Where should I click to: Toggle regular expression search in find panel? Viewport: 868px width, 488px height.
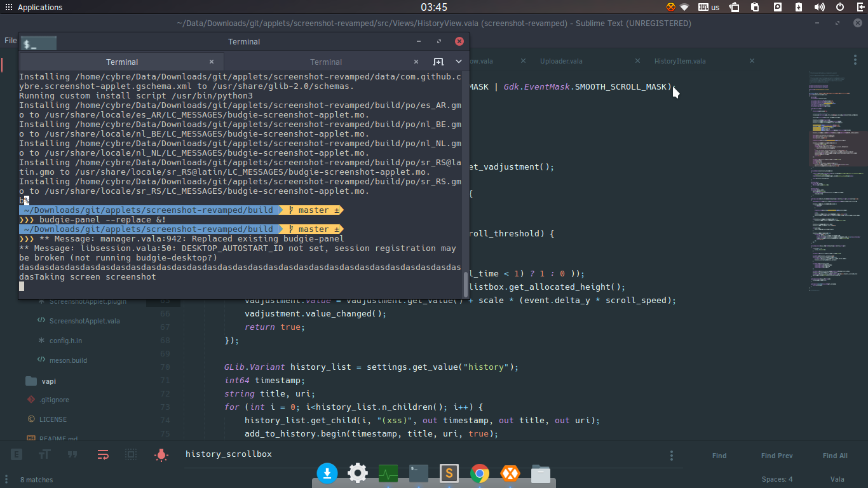[x=17, y=455]
